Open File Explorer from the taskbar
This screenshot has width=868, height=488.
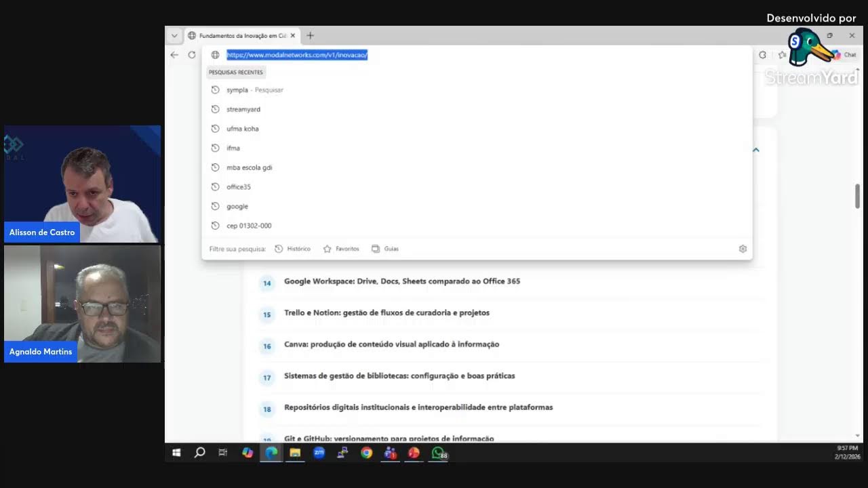pyautogui.click(x=295, y=453)
